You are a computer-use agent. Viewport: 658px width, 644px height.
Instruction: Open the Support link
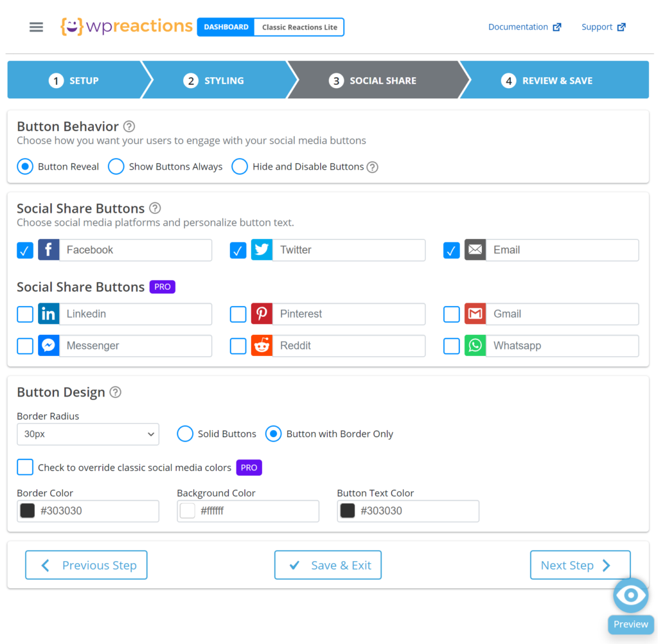click(x=603, y=27)
